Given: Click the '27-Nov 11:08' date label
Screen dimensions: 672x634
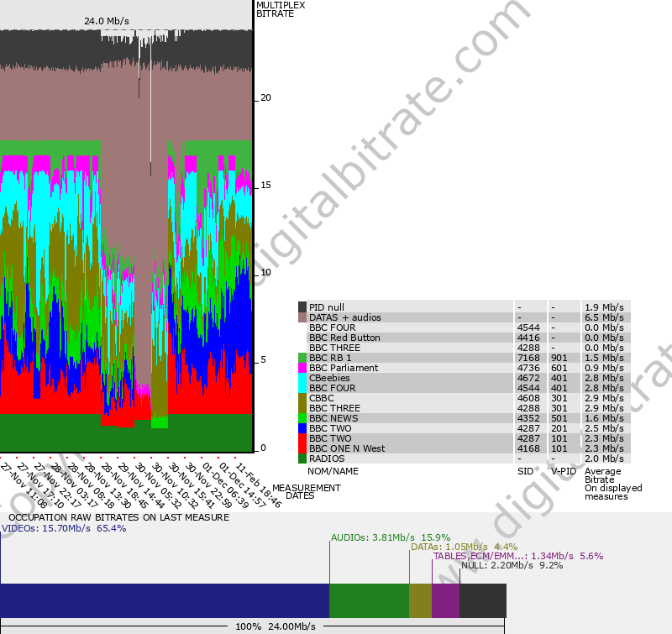Looking at the screenshot, I should (24, 485).
